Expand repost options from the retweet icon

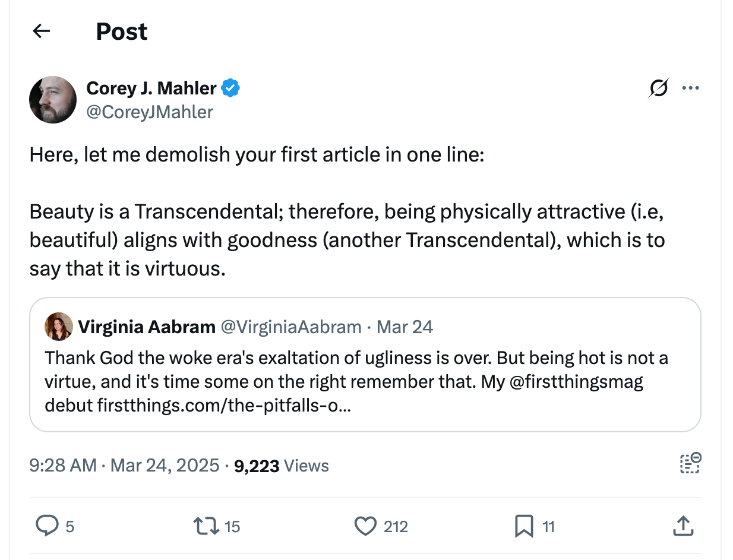coord(206,526)
